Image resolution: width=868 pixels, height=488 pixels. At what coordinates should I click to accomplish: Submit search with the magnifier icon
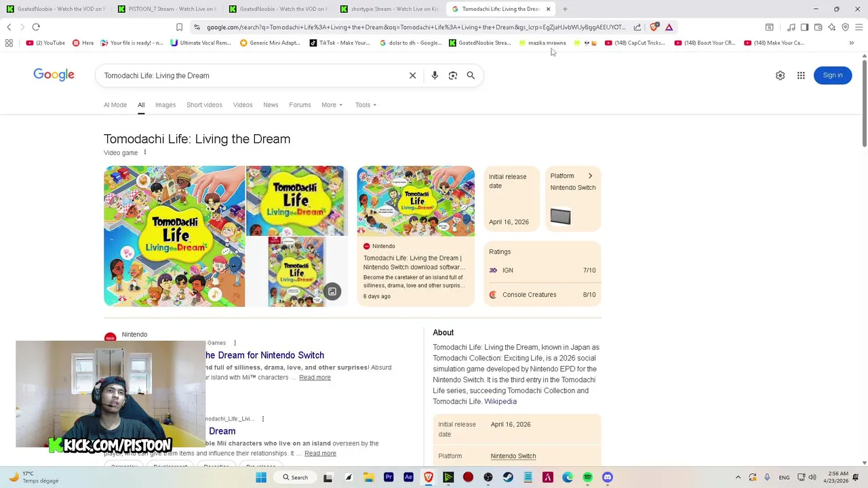pyautogui.click(x=471, y=75)
